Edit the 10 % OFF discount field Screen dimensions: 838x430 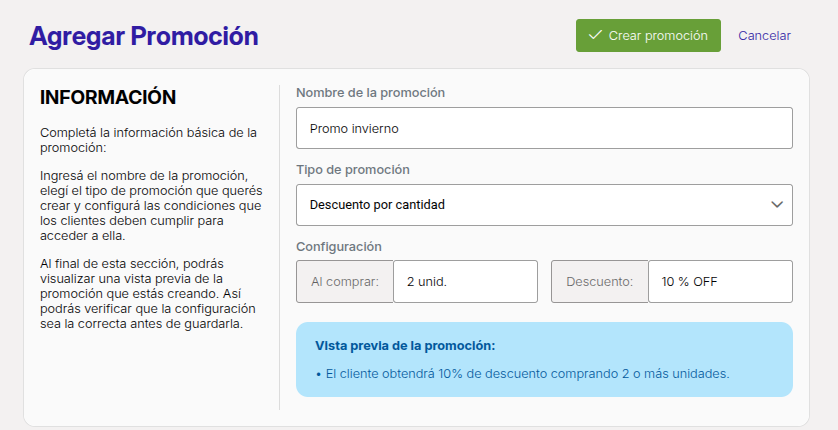point(720,282)
